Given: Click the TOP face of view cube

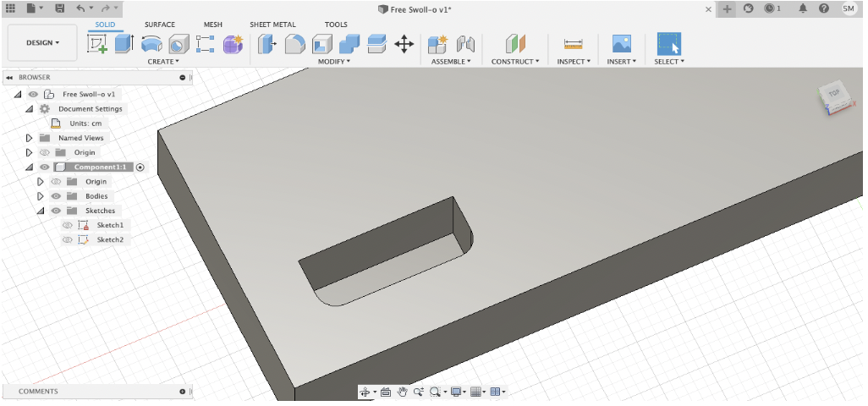Looking at the screenshot, I should point(834,94).
